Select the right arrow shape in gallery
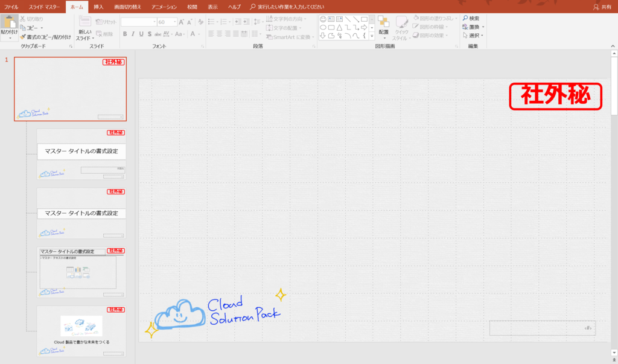Viewport: 618px width, 364px height. [x=364, y=28]
